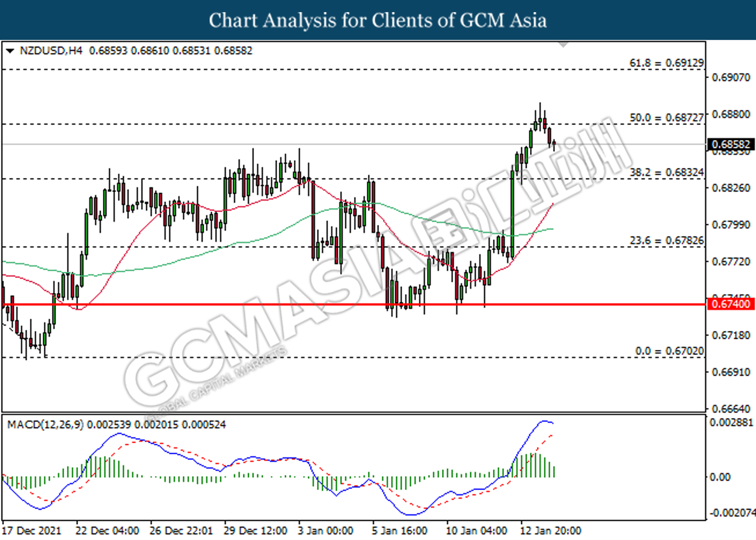Click the 38.2 = 0.68324 Fibonacci label
Image resolution: width=756 pixels, height=540 pixels.
[x=666, y=172]
